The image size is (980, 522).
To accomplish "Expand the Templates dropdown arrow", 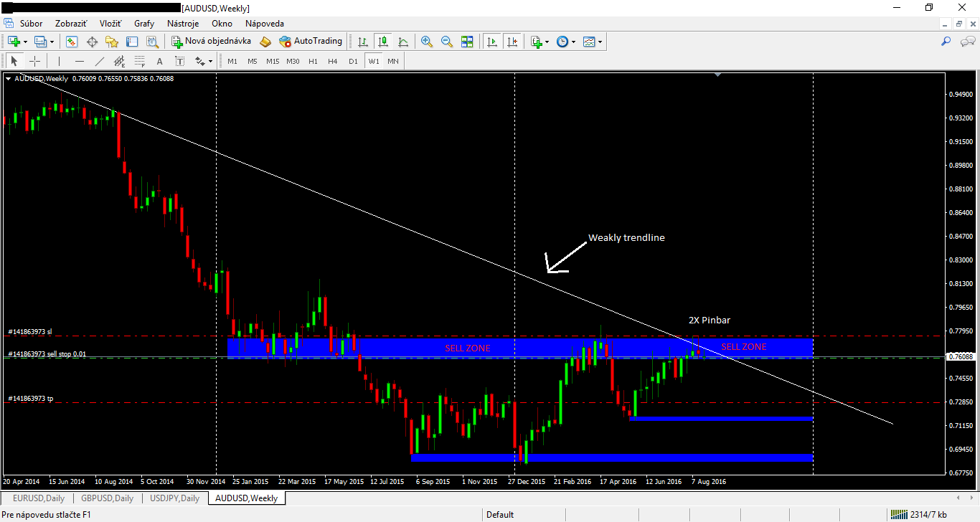I will click(x=600, y=42).
